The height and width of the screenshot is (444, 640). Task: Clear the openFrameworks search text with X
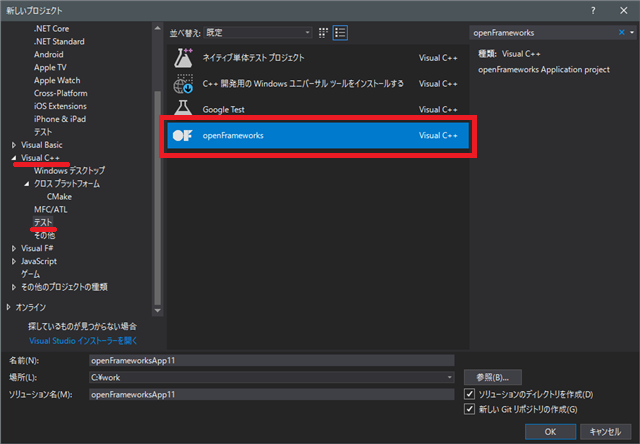(622, 33)
